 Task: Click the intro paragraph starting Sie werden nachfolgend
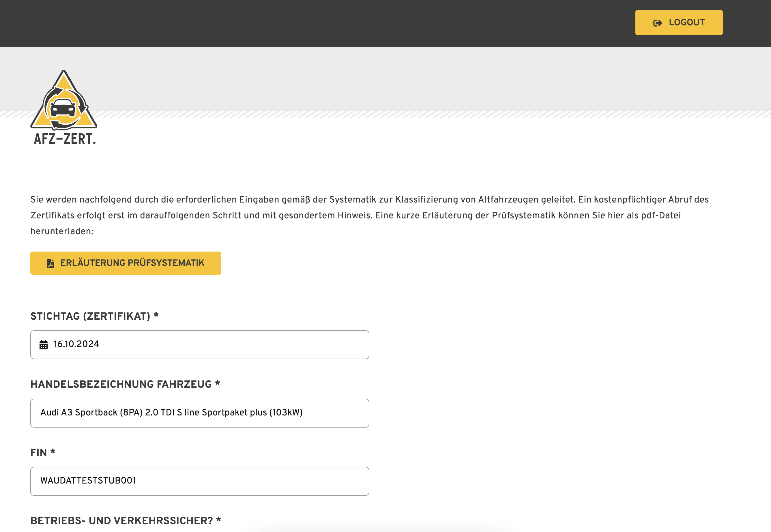[x=369, y=215]
